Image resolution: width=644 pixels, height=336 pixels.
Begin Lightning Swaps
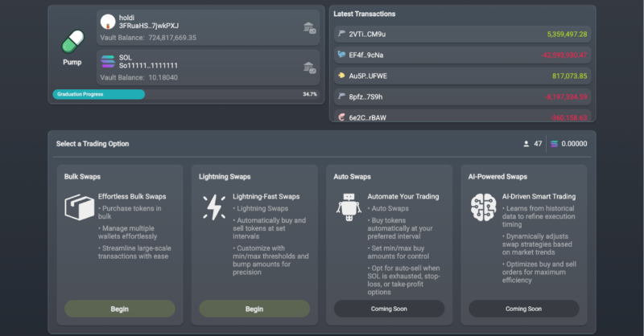pyautogui.click(x=254, y=309)
